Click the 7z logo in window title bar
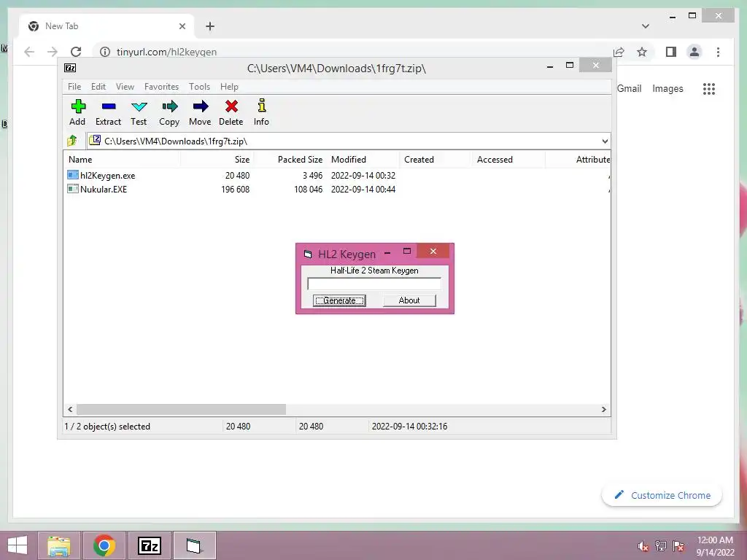This screenshot has height=560, width=747. tap(70, 68)
